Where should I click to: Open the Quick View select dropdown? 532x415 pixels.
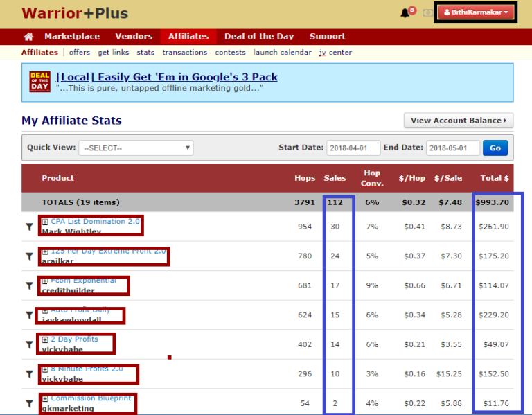pyautogui.click(x=136, y=148)
